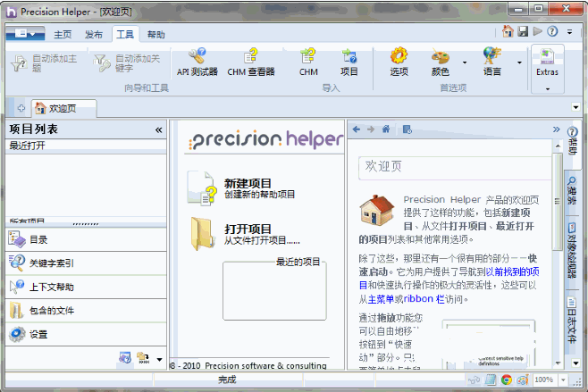The width and height of the screenshot is (588, 392).
Task: Open quick access toolbar customize dropdown
Action: point(569,32)
